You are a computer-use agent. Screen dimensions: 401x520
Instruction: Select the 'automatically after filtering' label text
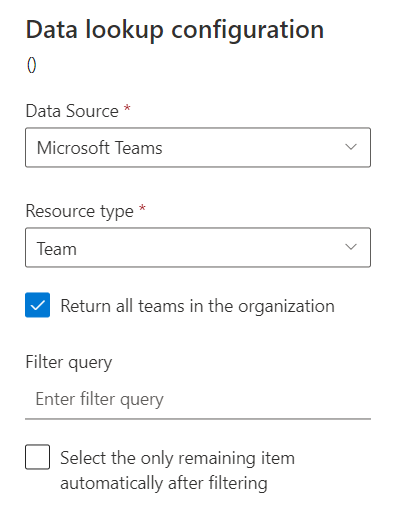pyautogui.click(x=164, y=483)
